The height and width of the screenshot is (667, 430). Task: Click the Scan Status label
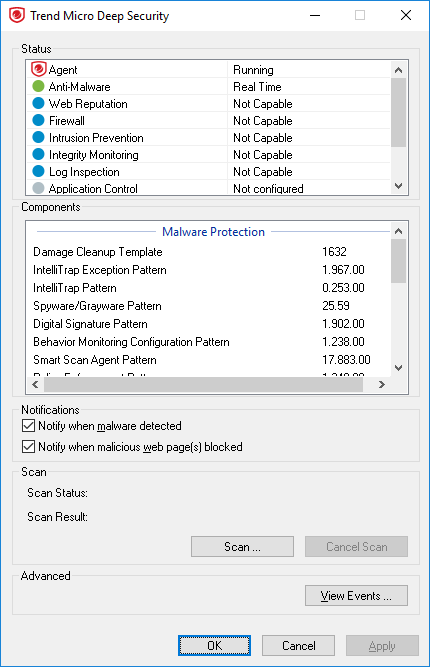(x=57, y=493)
